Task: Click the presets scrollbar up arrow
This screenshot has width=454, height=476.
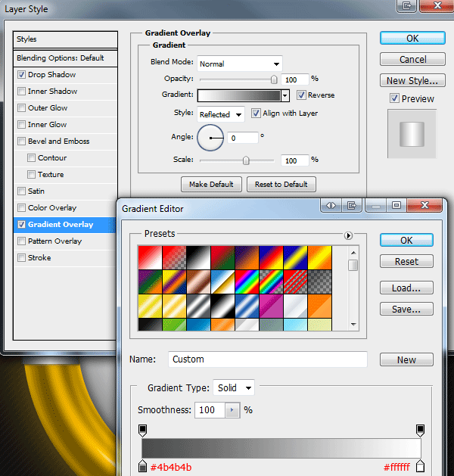Action: [353, 253]
